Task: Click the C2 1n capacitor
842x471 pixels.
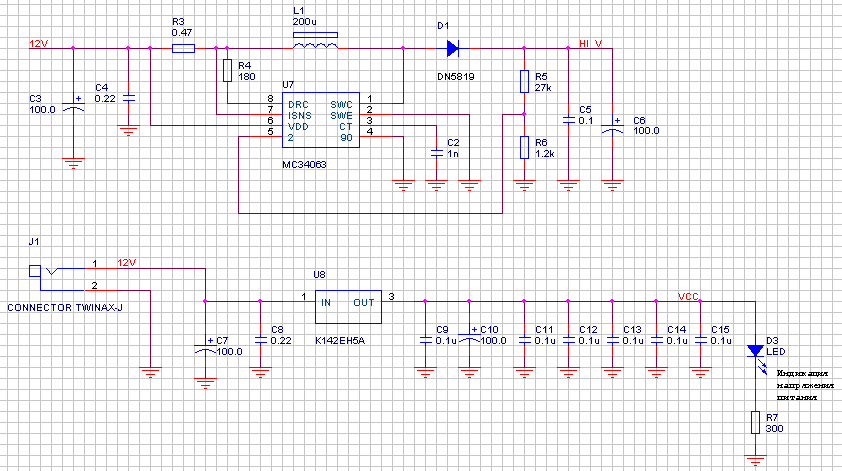Action: pyautogui.click(x=436, y=153)
